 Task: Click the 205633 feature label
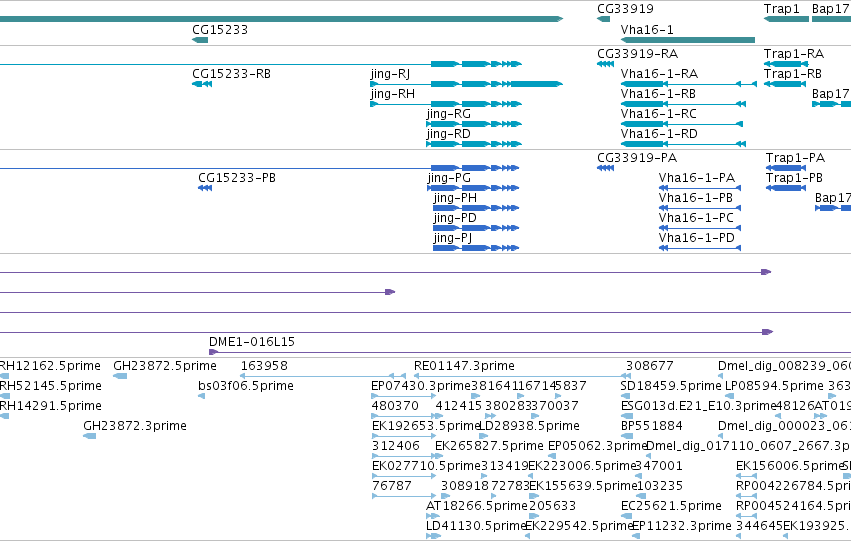coord(552,506)
